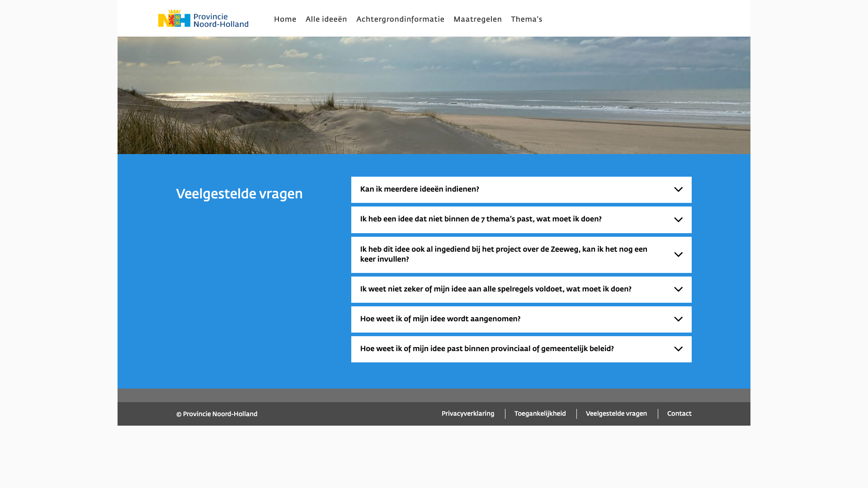Click the Provincie Noord-Holland logo
Image resolution: width=868 pixels, height=488 pixels.
tap(203, 19)
